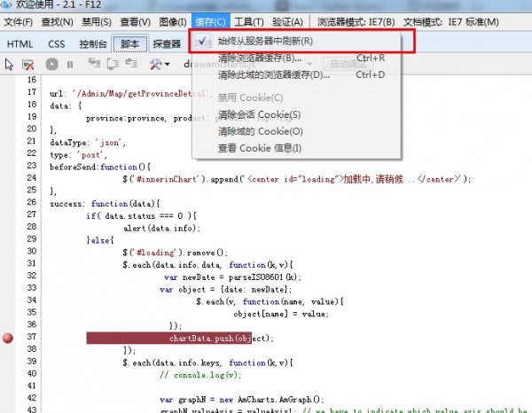
Task: Open 文档模式: IE7 标准(M) menu
Action: (451, 22)
